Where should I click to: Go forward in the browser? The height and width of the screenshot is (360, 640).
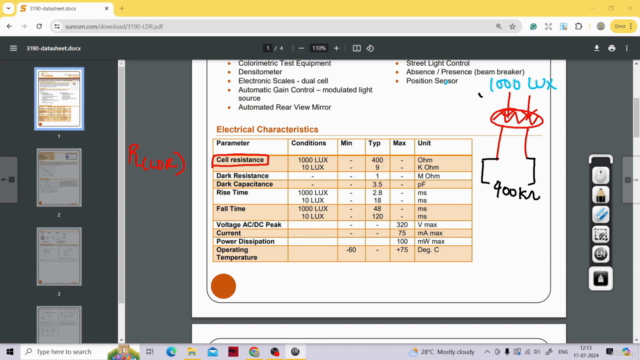click(x=24, y=26)
